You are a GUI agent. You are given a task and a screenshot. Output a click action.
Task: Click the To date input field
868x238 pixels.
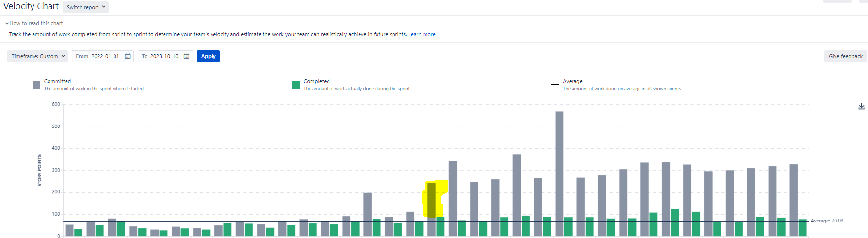point(165,56)
